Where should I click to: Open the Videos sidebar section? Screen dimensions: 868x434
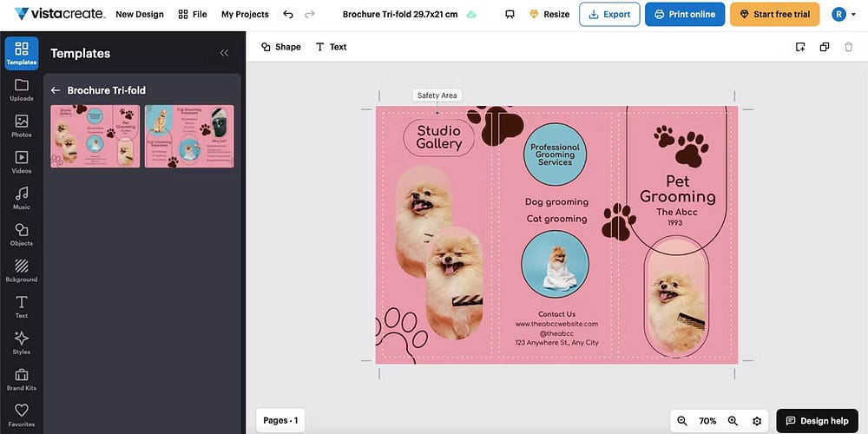point(22,162)
